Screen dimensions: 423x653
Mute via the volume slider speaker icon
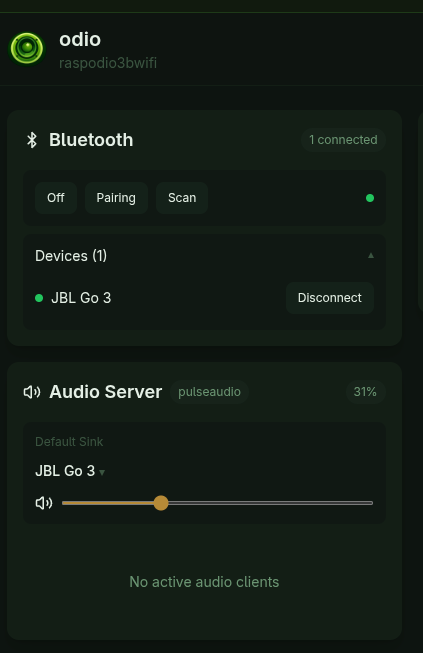coord(44,503)
